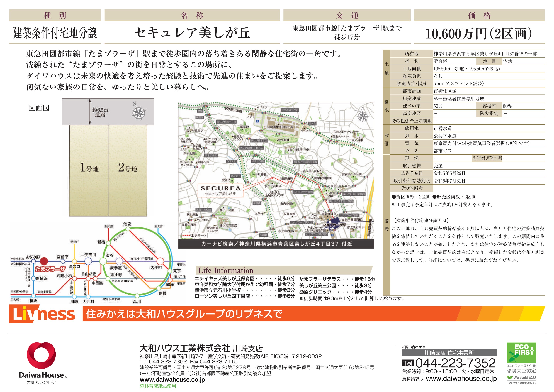Click the カーナビ検索 address bar under map

(x=276, y=244)
